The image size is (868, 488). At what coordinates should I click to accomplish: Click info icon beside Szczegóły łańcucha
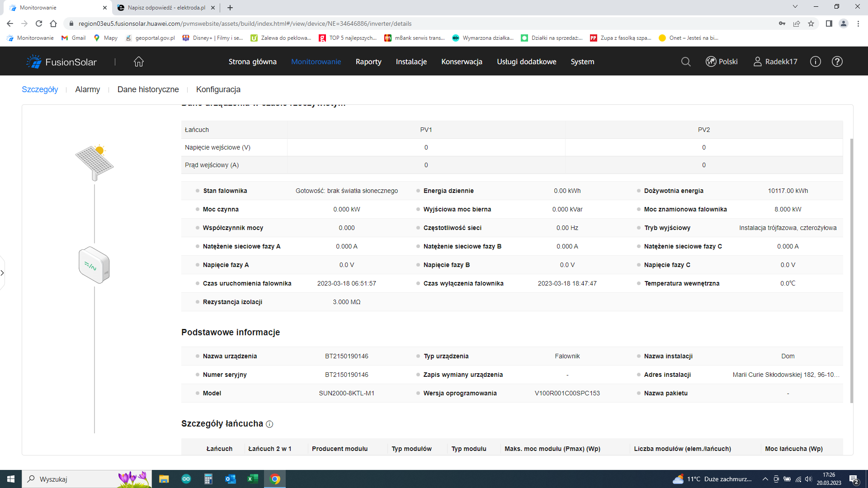click(x=269, y=424)
